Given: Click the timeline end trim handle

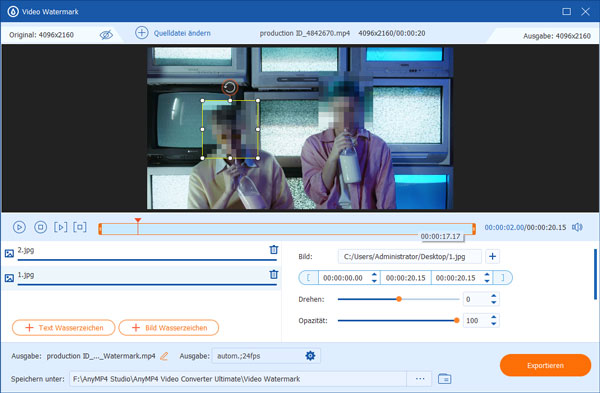Looking at the screenshot, I should pyautogui.click(x=474, y=229).
